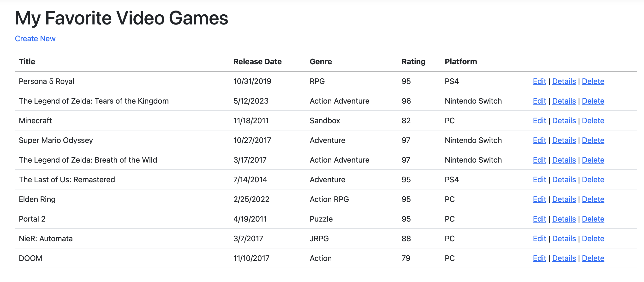Viewport: 644px width, 282px height.
Task: Delete the Super Mario Odyssey entry
Action: click(593, 140)
